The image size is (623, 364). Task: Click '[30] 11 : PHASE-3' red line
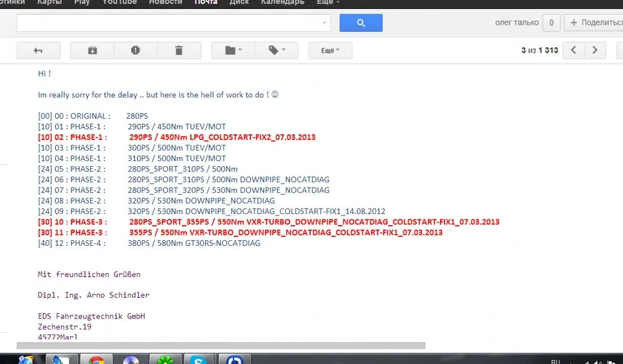(x=240, y=232)
